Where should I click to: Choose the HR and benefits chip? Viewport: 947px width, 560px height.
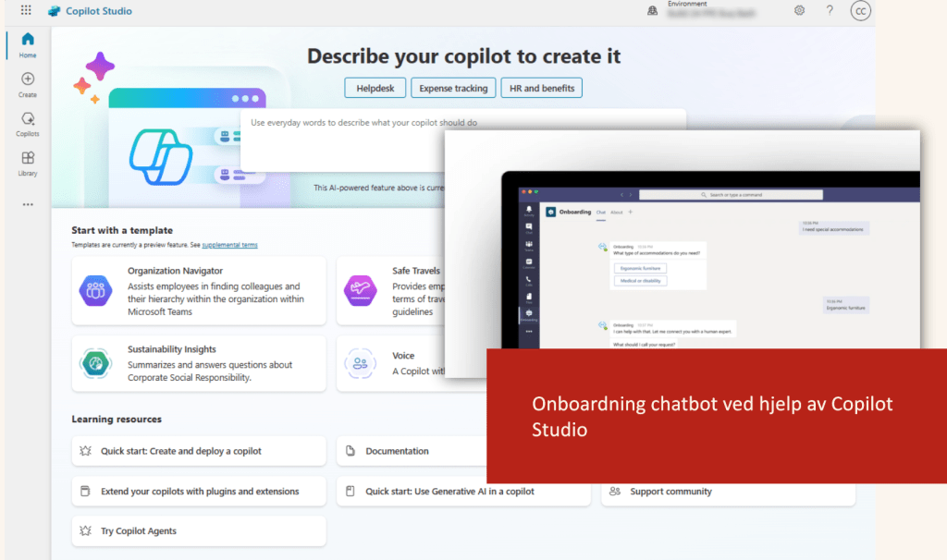542,89
